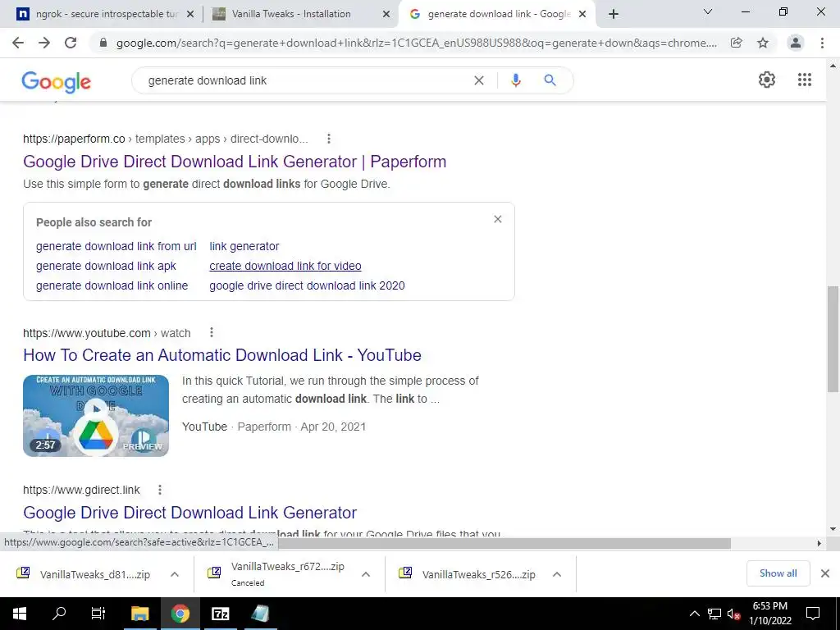Open Windows Start menu
Viewport: 840px width, 630px height.
[20, 614]
